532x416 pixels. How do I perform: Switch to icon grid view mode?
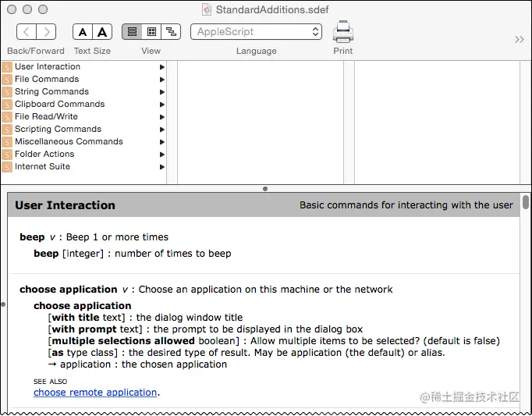pyautogui.click(x=151, y=32)
